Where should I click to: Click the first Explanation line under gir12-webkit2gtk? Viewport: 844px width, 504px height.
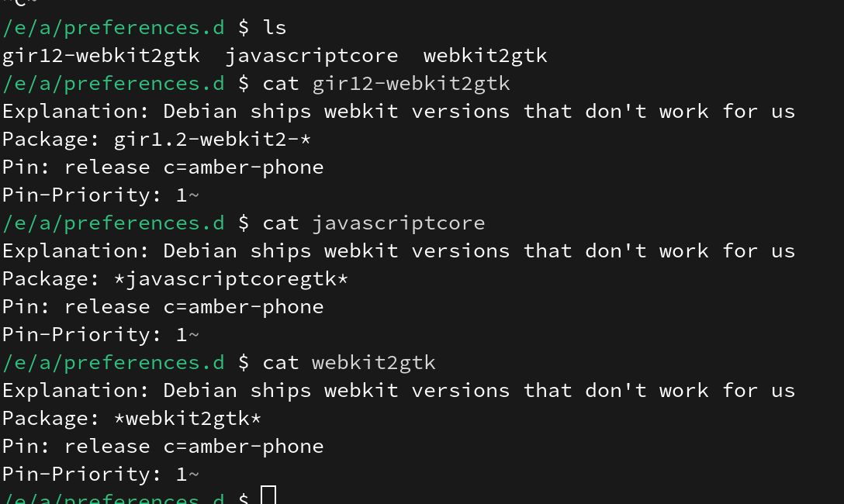pyautogui.click(x=399, y=112)
